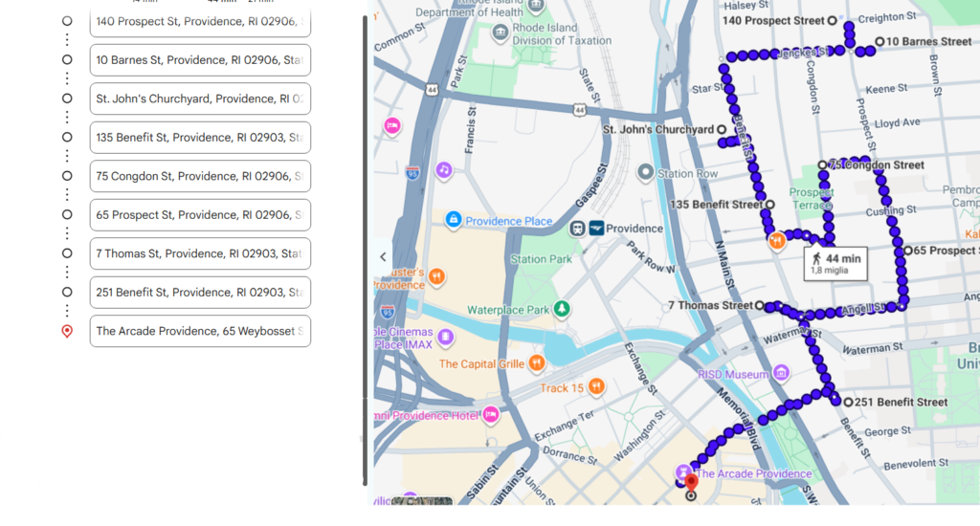980x526 pixels.
Task: Click the waypoint circle beside 140 Prospect St field
Action: tap(67, 21)
